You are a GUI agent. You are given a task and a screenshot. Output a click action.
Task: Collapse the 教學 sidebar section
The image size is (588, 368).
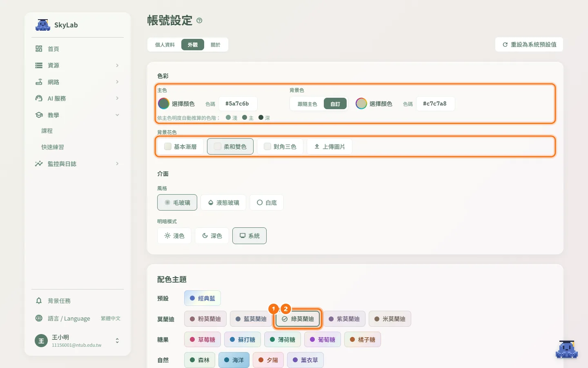pos(117,115)
